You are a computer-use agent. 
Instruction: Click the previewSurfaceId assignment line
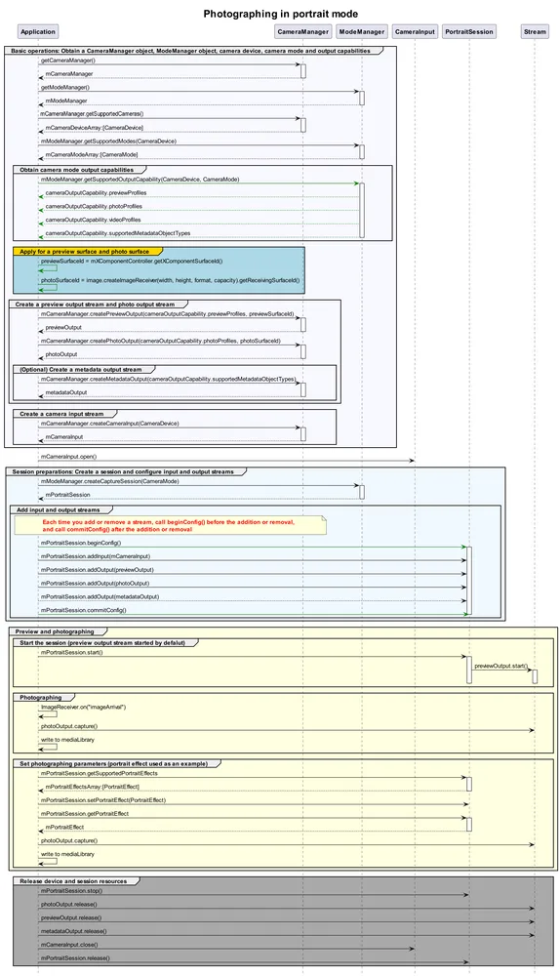tap(132, 262)
